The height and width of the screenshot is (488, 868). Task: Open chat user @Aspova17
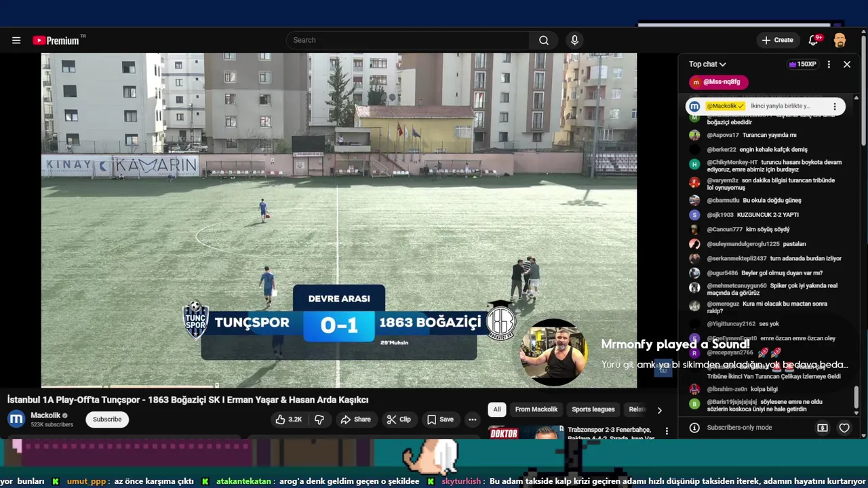pyautogui.click(x=723, y=135)
